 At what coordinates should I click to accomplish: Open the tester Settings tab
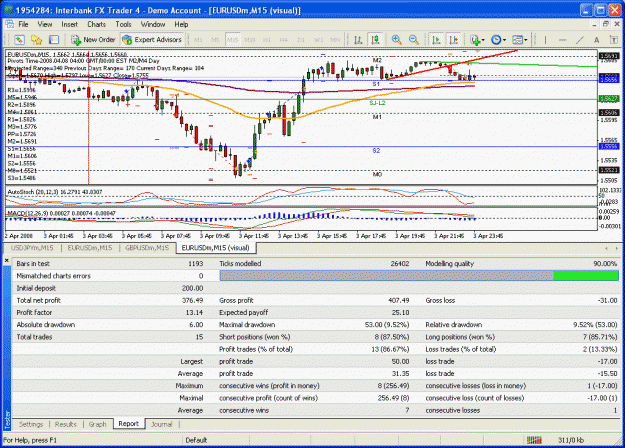31,424
